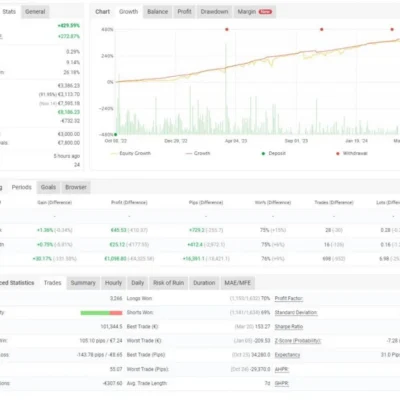The height and width of the screenshot is (400, 400).
Task: Select the Trades statistics tab
Action: [x=53, y=283]
